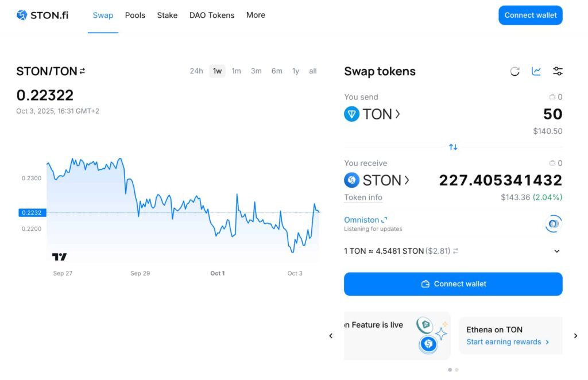Viewport: 588px width, 380px height.
Task: Flip the TON to STON rate direction
Action: click(x=456, y=251)
